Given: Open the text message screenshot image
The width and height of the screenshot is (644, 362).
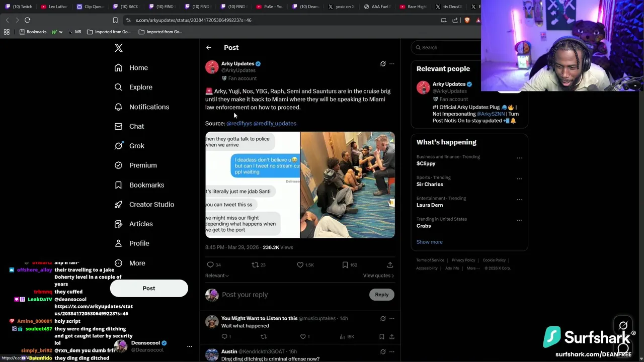Looking at the screenshot, I should pos(252,185).
